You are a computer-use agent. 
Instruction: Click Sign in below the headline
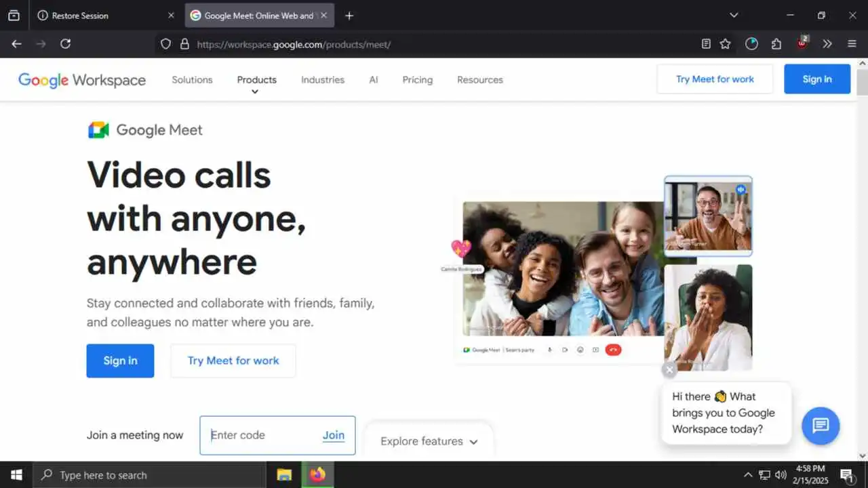click(x=120, y=361)
